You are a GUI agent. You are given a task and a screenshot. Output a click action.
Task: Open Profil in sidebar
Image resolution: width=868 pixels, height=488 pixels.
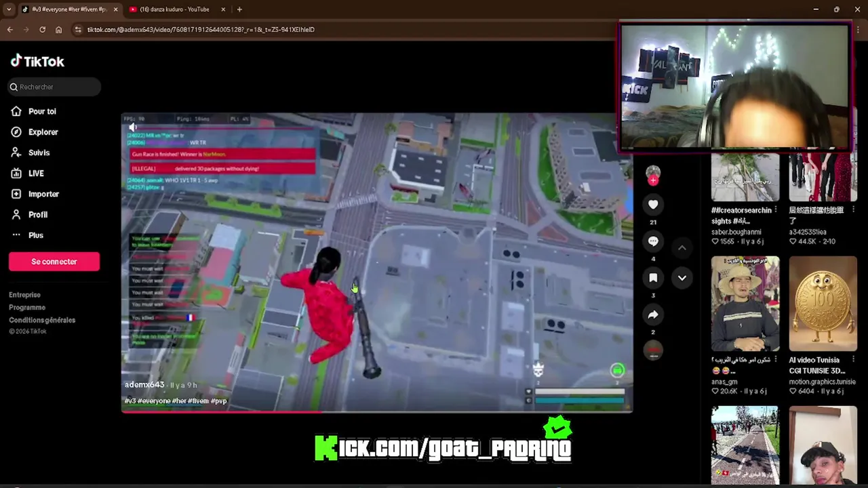(x=30, y=215)
